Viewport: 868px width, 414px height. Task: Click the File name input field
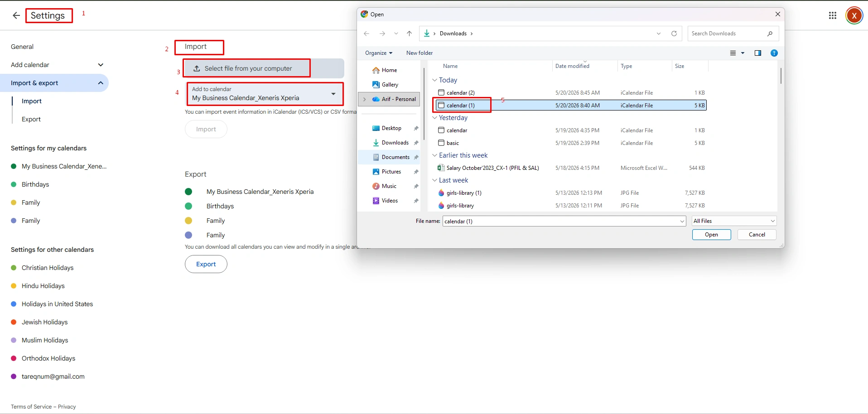[x=560, y=221]
